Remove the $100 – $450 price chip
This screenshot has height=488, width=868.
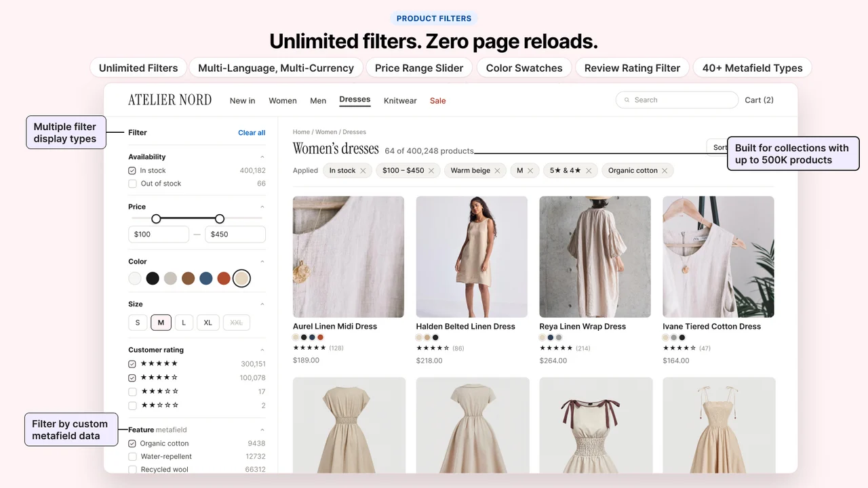[431, 171]
